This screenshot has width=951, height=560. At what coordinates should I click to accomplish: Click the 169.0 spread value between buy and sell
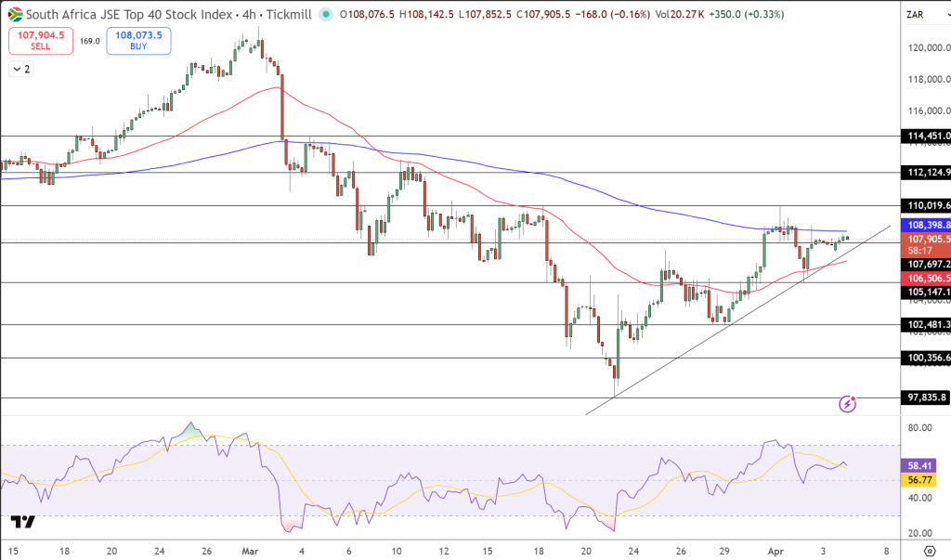(x=90, y=41)
